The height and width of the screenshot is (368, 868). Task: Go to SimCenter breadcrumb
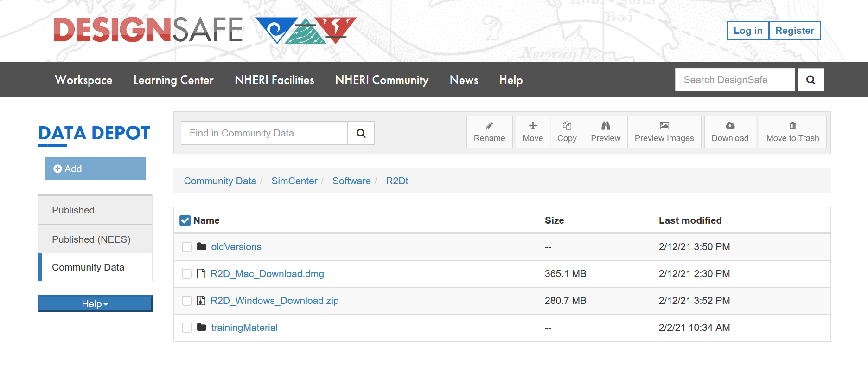pyautogui.click(x=294, y=181)
